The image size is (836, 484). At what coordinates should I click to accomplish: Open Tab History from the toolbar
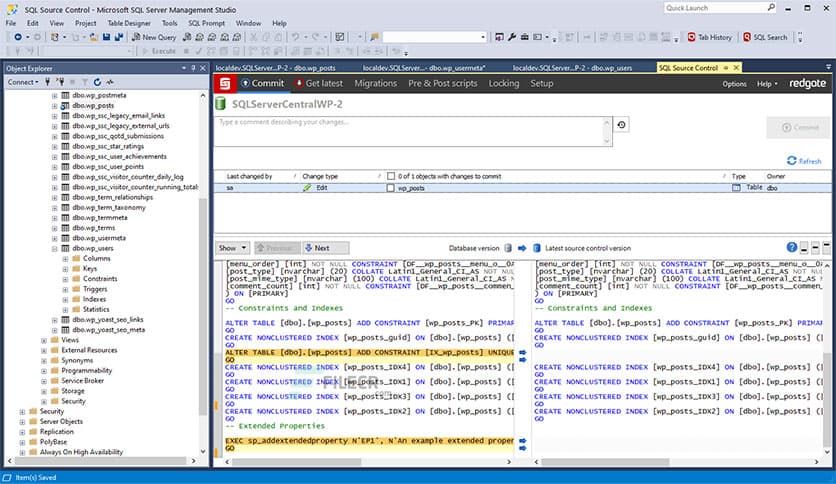(x=710, y=37)
